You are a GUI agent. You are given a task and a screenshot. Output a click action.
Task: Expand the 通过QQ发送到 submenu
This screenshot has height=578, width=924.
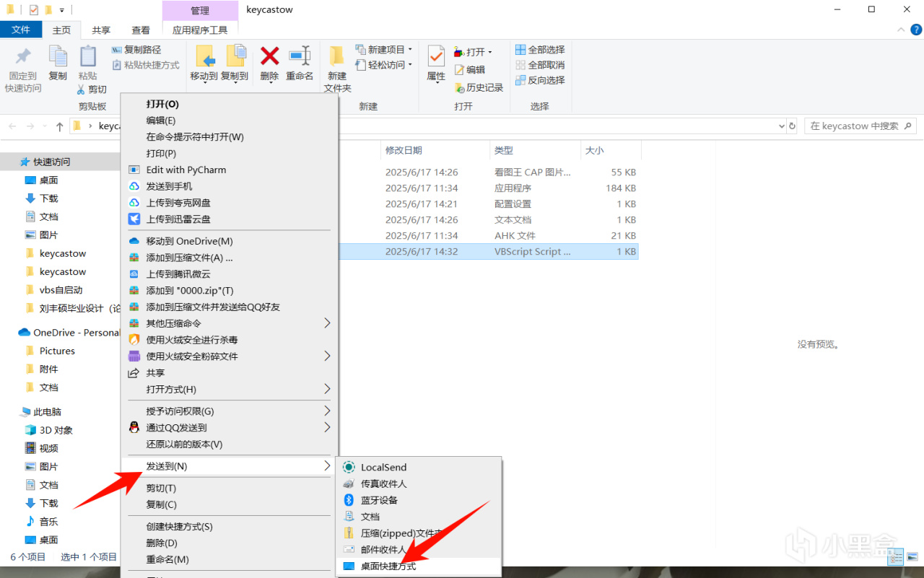click(327, 428)
